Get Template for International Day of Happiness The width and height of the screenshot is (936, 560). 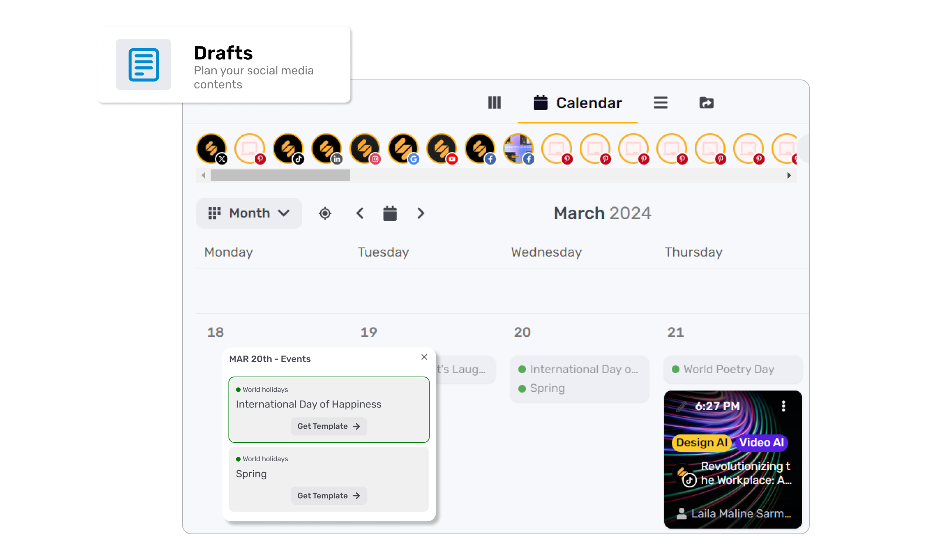(328, 426)
